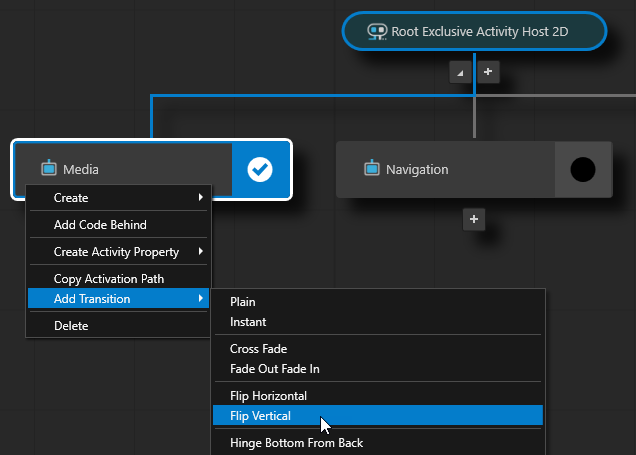636x455 pixels.
Task: Select the Cross Fade transition
Action: [378, 348]
